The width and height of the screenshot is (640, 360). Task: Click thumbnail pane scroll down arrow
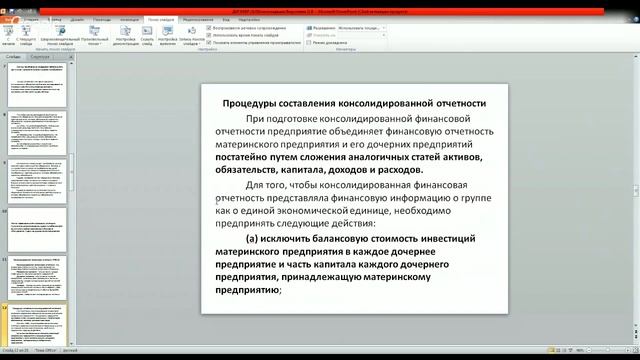tap(72, 344)
